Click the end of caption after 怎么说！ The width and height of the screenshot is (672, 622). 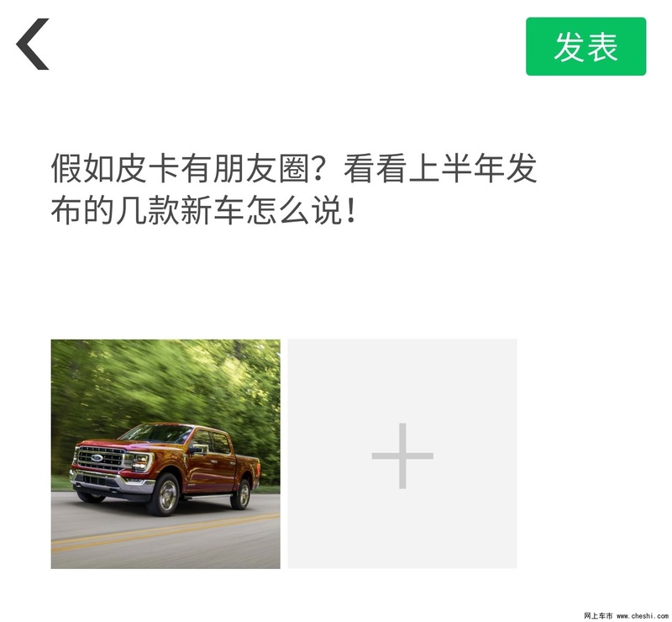point(359,211)
